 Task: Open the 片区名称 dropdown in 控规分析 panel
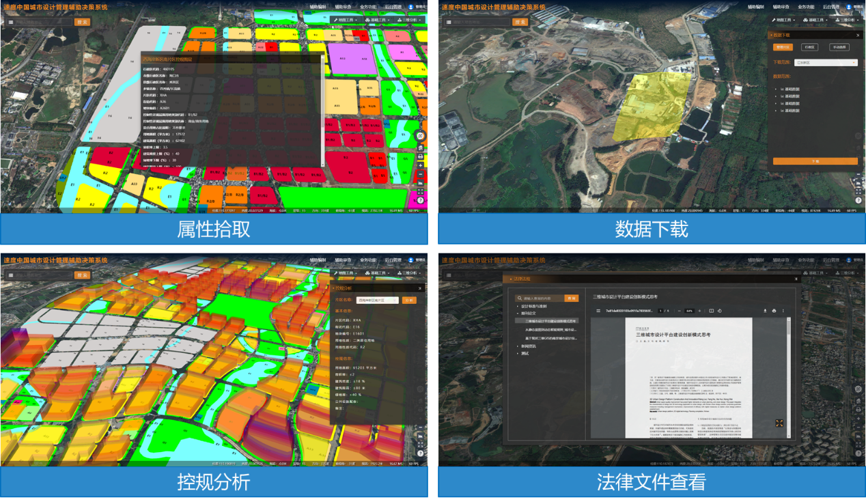pyautogui.click(x=378, y=300)
